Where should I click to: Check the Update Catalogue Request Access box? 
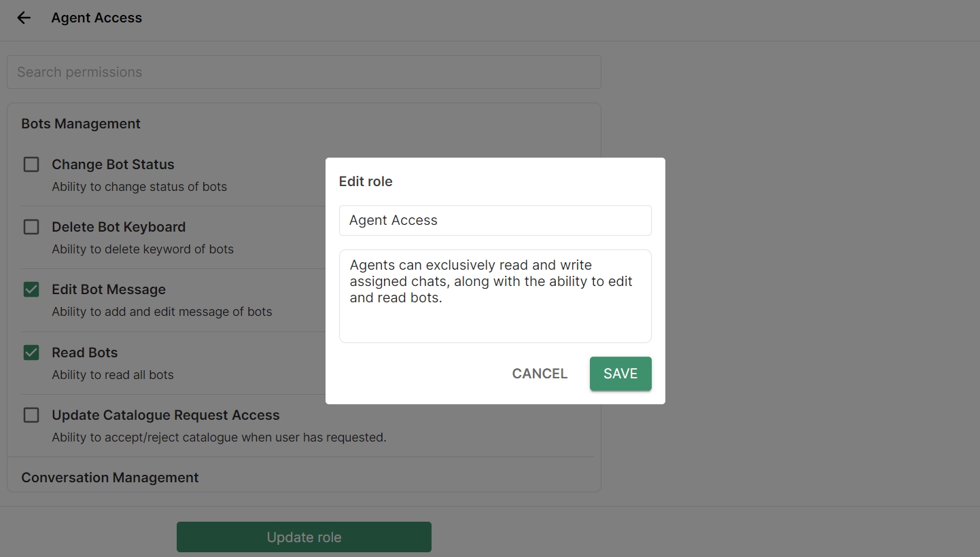tap(31, 415)
